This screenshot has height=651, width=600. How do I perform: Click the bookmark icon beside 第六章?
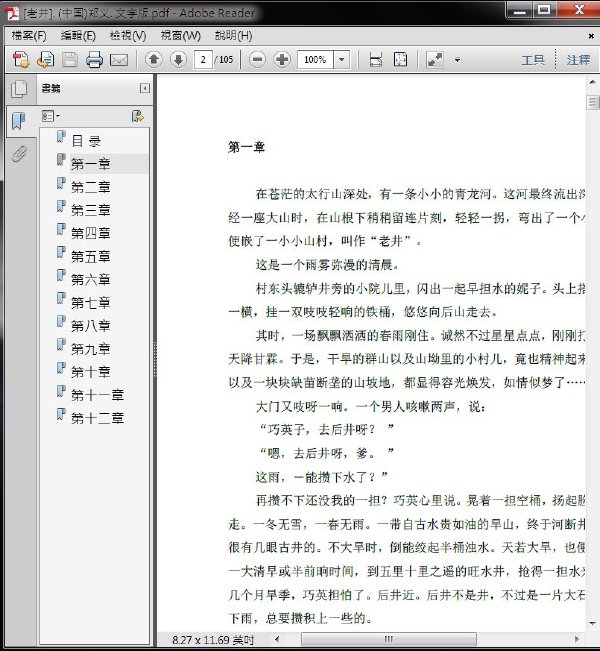61,275
